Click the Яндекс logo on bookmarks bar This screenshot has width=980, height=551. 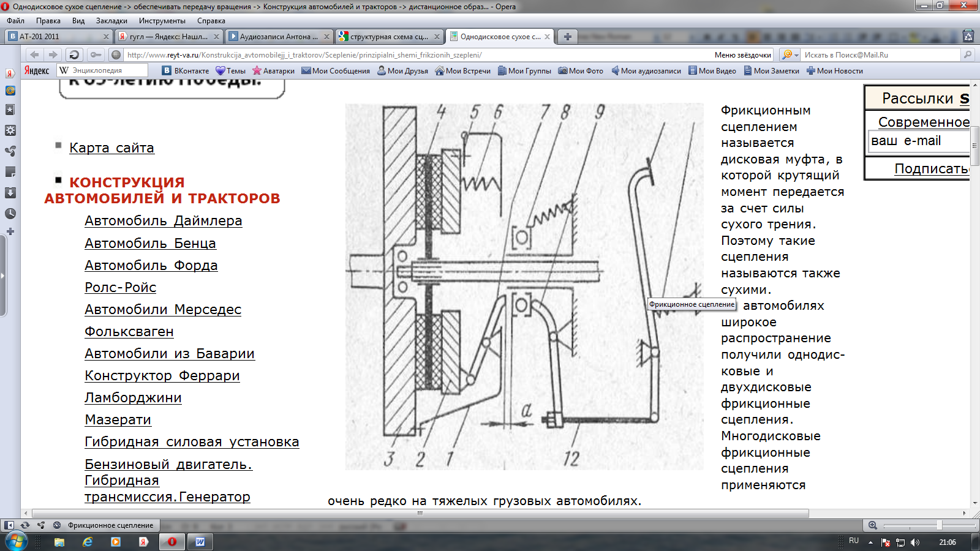click(37, 70)
